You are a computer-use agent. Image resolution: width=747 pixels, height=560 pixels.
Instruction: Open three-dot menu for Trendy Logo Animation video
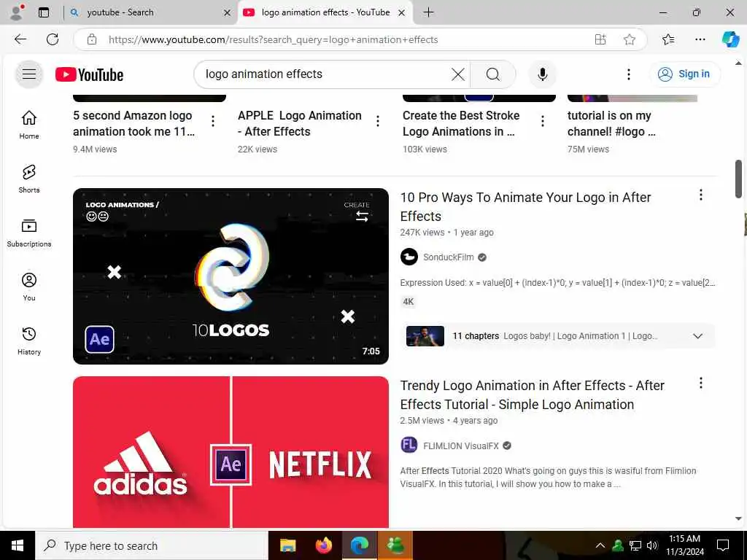701,383
